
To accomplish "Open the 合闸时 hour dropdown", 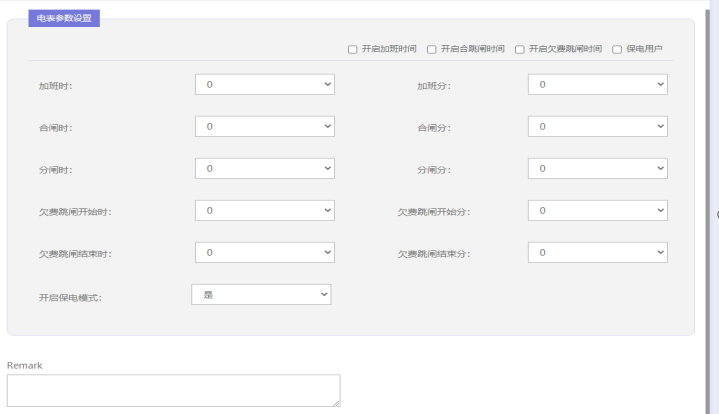I will [264, 127].
